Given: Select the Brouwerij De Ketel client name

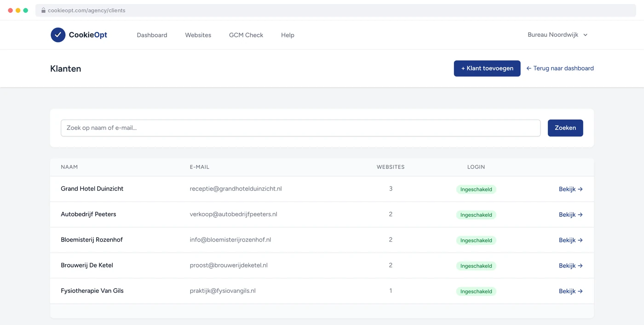Looking at the screenshot, I should (x=87, y=265).
